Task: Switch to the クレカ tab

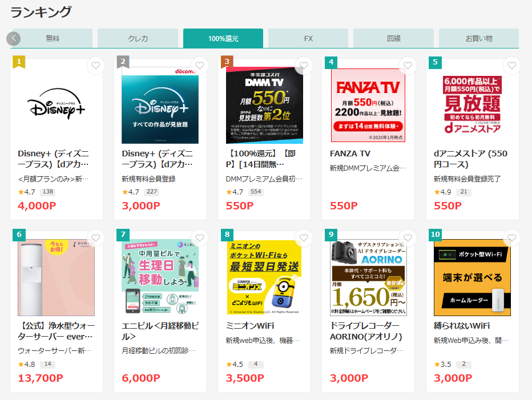Action: tap(138, 38)
